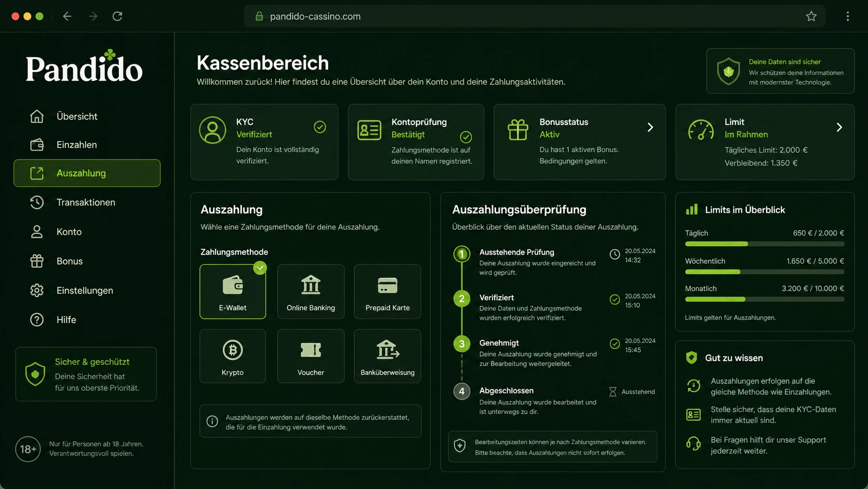This screenshot has width=868, height=489.
Task: Click the hourglass icon next to Ausstehend
Action: click(613, 392)
